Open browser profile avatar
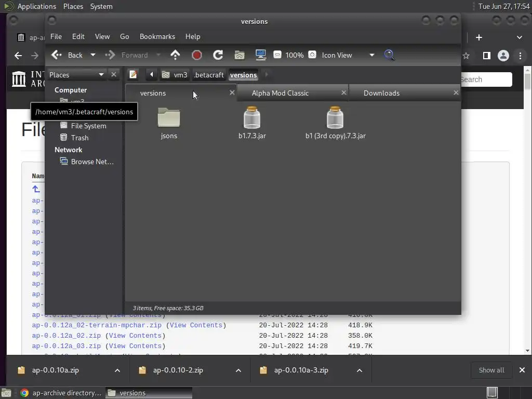Screen dimensions: 532x399 pos(503,56)
